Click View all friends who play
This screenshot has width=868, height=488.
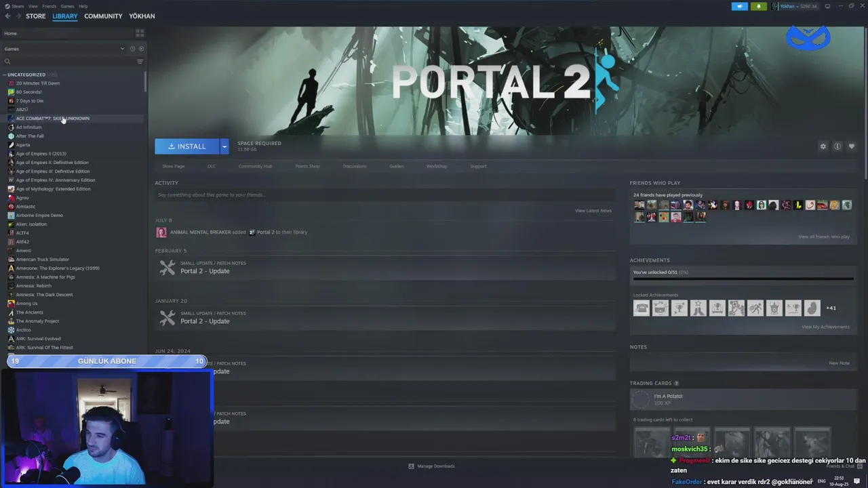[824, 237]
